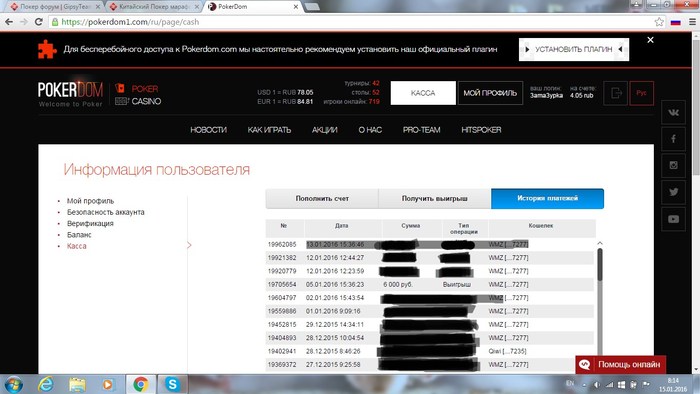Reload the page
700x394 pixels.
tap(39, 22)
